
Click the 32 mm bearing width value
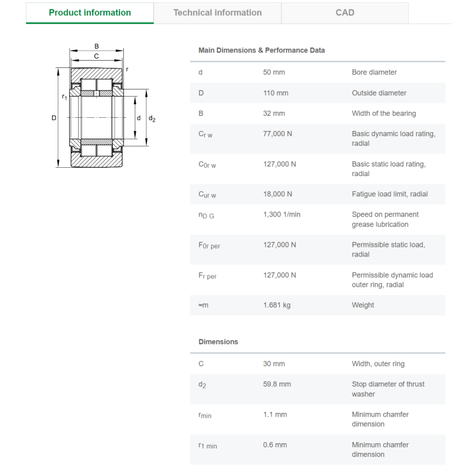tap(274, 114)
